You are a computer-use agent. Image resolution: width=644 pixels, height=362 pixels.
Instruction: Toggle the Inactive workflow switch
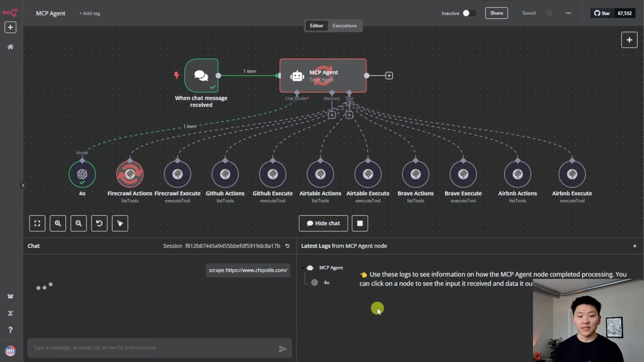(x=469, y=13)
